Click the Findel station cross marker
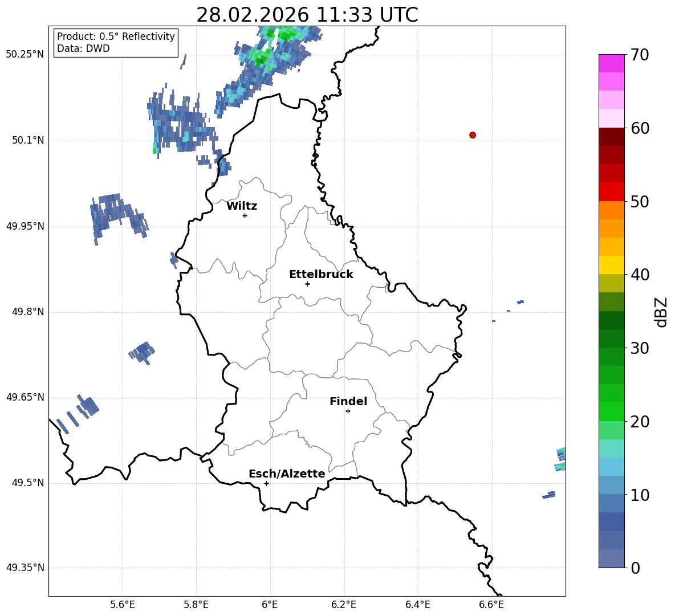The width and height of the screenshot is (675, 616). pos(348,411)
